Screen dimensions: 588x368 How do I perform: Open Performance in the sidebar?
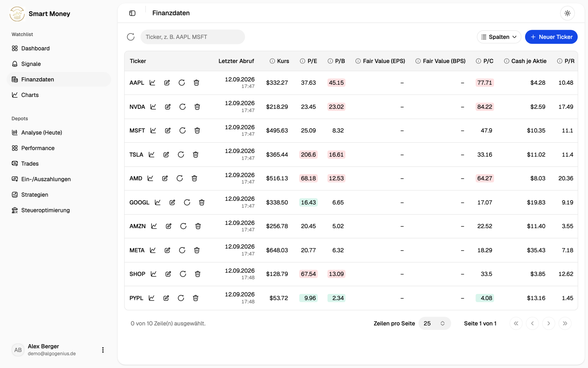tap(59, 148)
